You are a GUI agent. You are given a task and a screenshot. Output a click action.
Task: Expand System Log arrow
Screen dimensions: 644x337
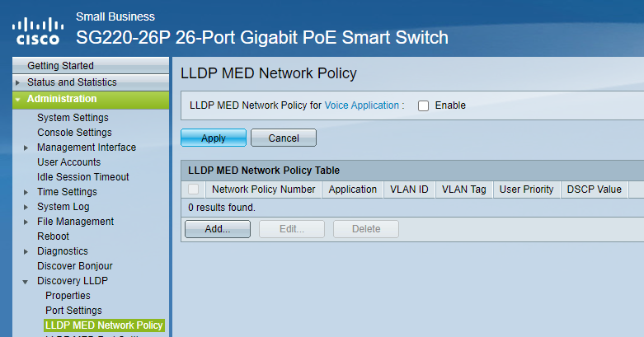point(26,207)
